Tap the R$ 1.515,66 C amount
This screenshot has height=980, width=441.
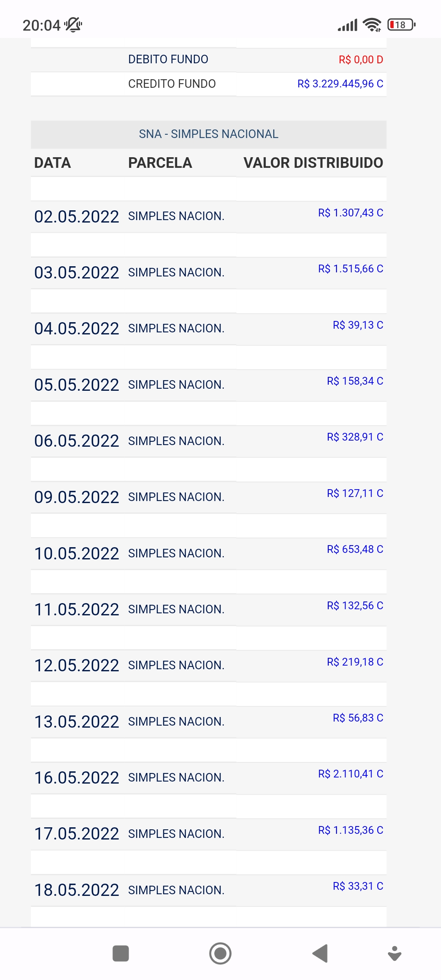350,269
